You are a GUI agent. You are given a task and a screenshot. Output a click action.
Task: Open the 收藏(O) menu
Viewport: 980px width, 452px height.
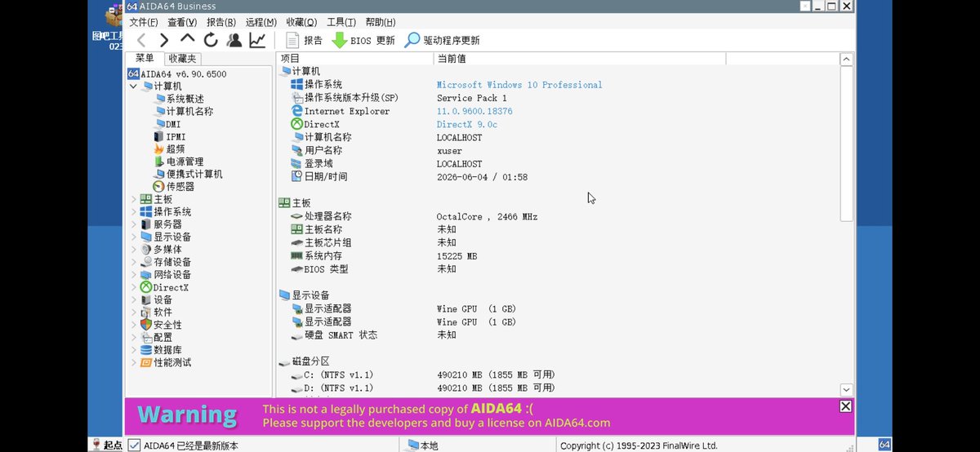point(301,22)
